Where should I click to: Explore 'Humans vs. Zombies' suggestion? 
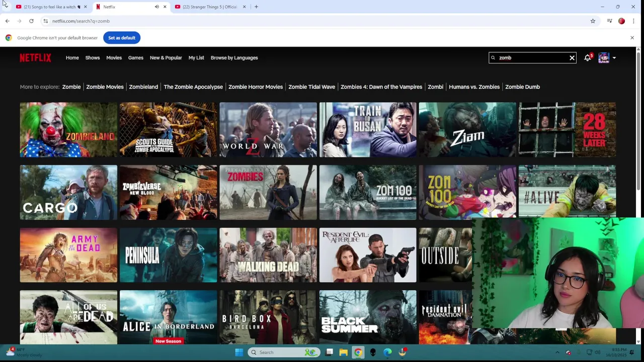pos(474,87)
